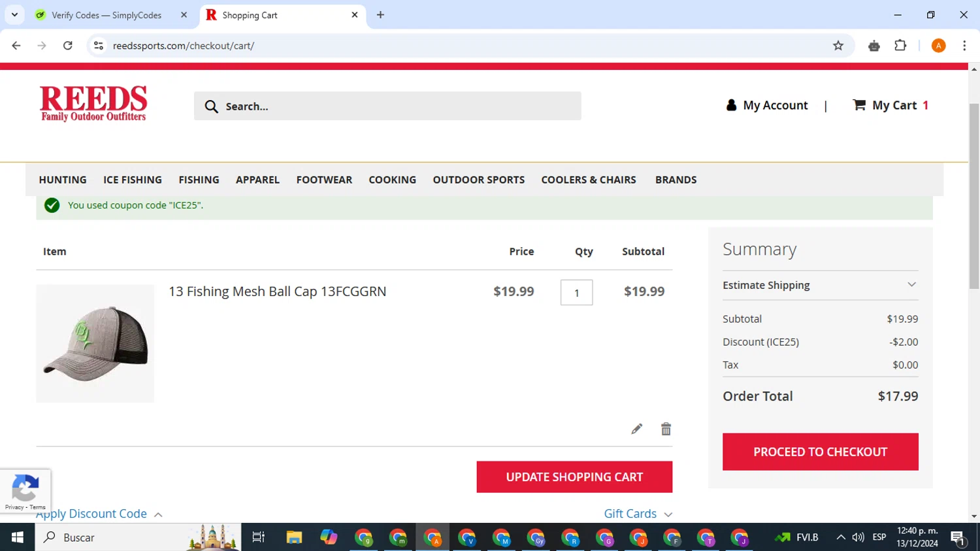Screen dimensions: 980x551
Task: Click the address bar URL
Action: point(184,46)
